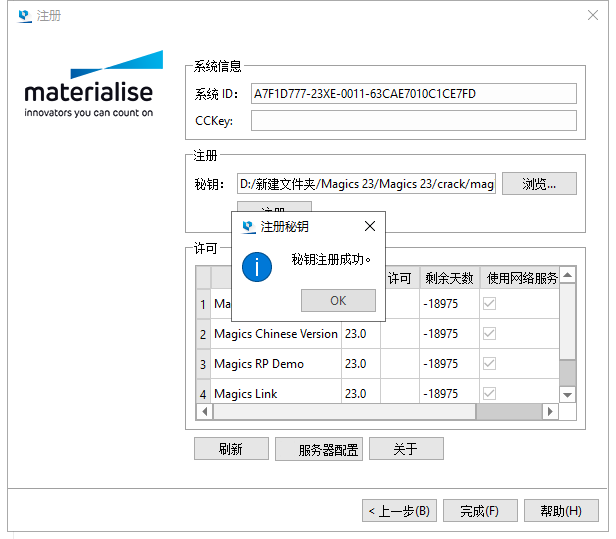The image size is (616, 539).
Task: Open 服务器配置 server configuration
Action: (319, 449)
